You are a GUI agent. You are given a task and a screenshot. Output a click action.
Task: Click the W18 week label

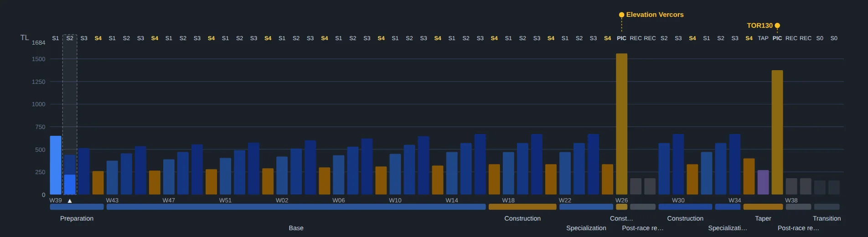click(508, 201)
